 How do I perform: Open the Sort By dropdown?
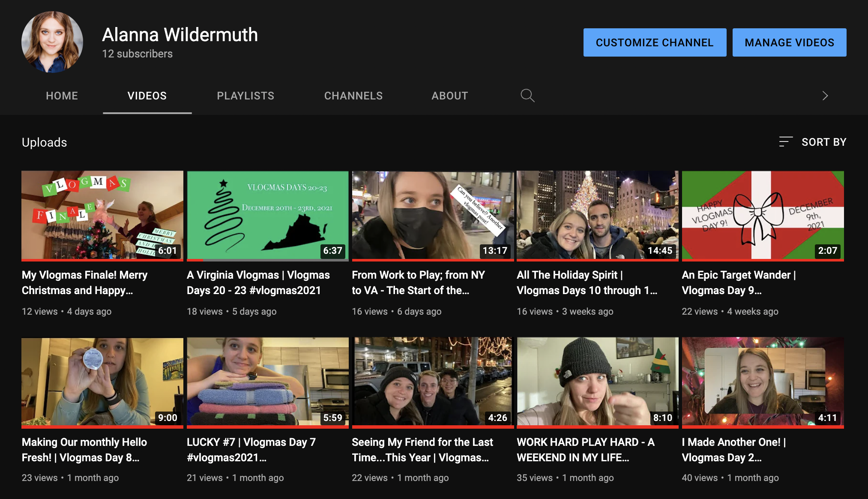(813, 142)
